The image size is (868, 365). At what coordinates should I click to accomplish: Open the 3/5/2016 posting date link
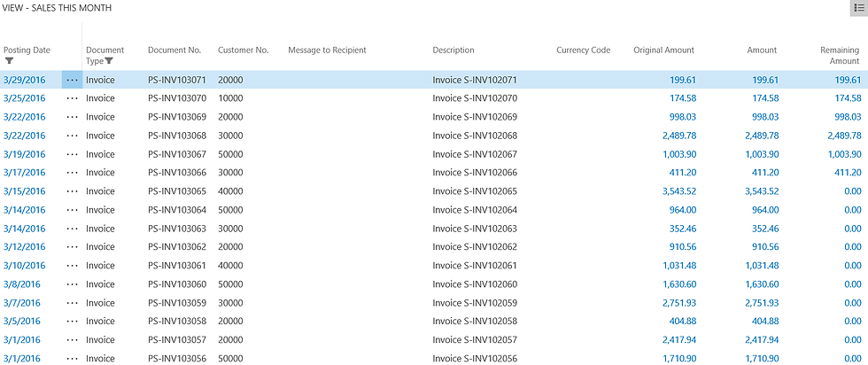tap(21, 322)
